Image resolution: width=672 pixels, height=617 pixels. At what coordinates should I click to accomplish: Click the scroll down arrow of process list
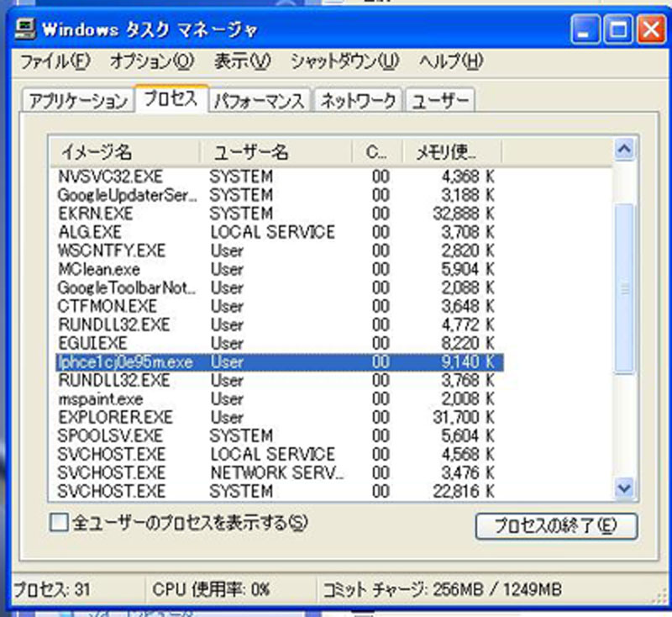tap(624, 488)
